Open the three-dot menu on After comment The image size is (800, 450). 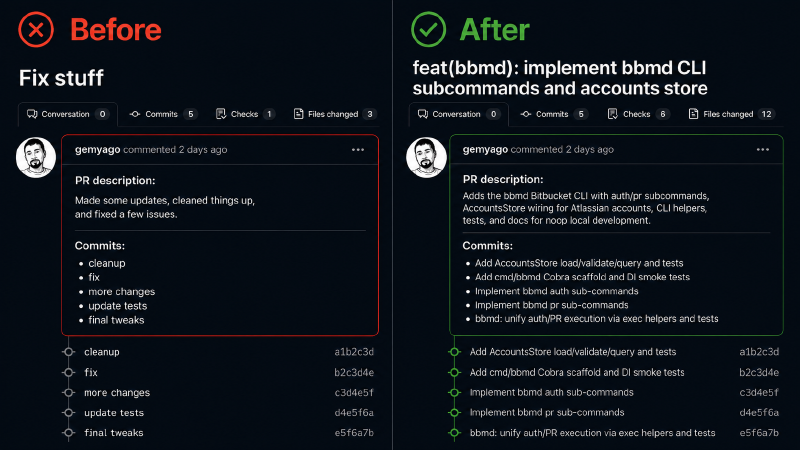click(x=763, y=149)
